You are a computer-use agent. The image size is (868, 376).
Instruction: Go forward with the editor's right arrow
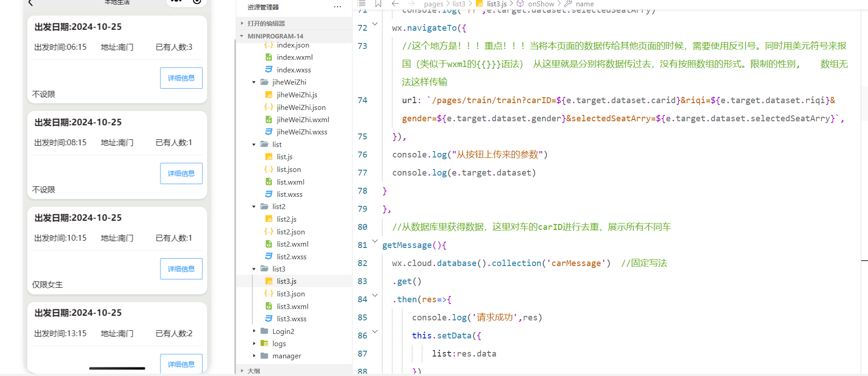click(x=411, y=4)
